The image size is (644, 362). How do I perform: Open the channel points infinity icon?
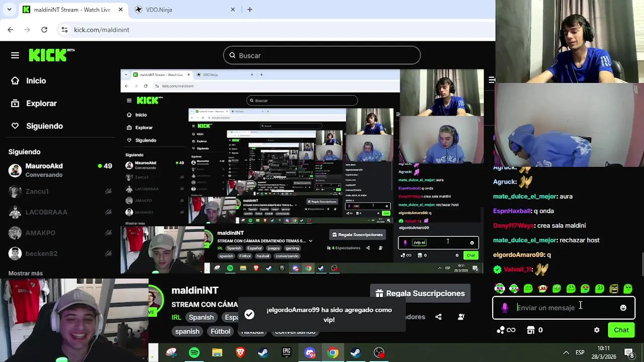pos(506,330)
